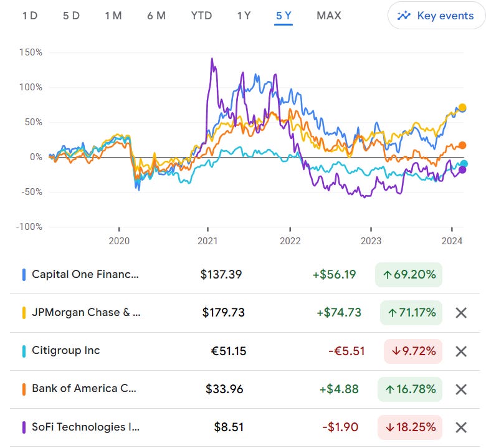This screenshot has height=448, width=486.
Task: Click SoFi purple color marker
Action: 24,427
